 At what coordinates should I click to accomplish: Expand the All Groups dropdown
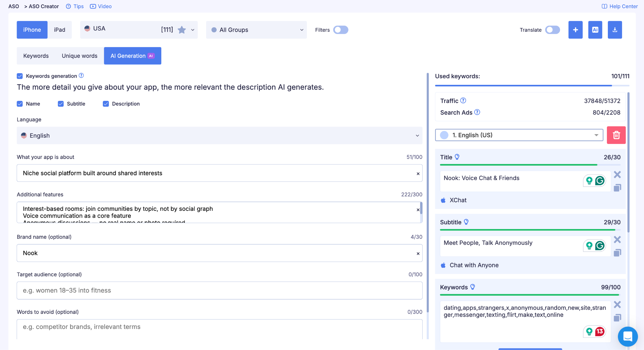(256, 30)
